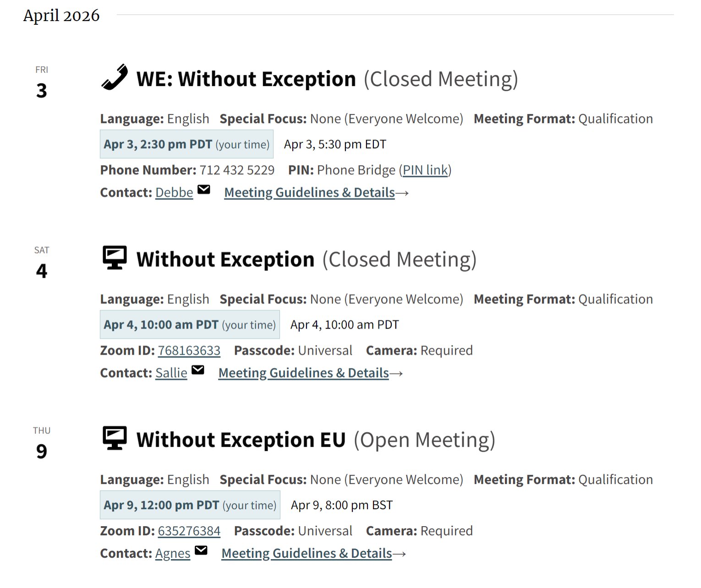Open Zoom ID 768163633
The width and height of the screenshot is (701, 588).
(189, 350)
